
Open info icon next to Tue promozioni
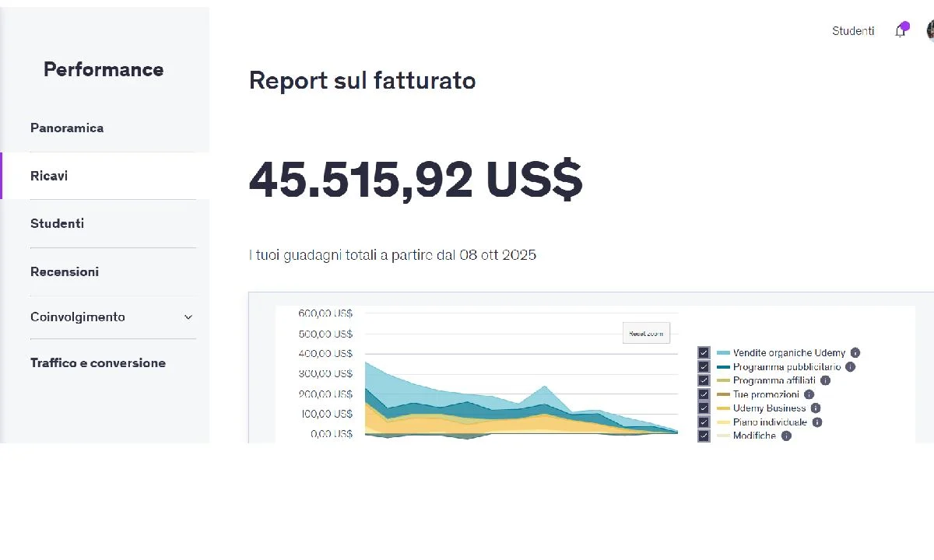(x=809, y=394)
